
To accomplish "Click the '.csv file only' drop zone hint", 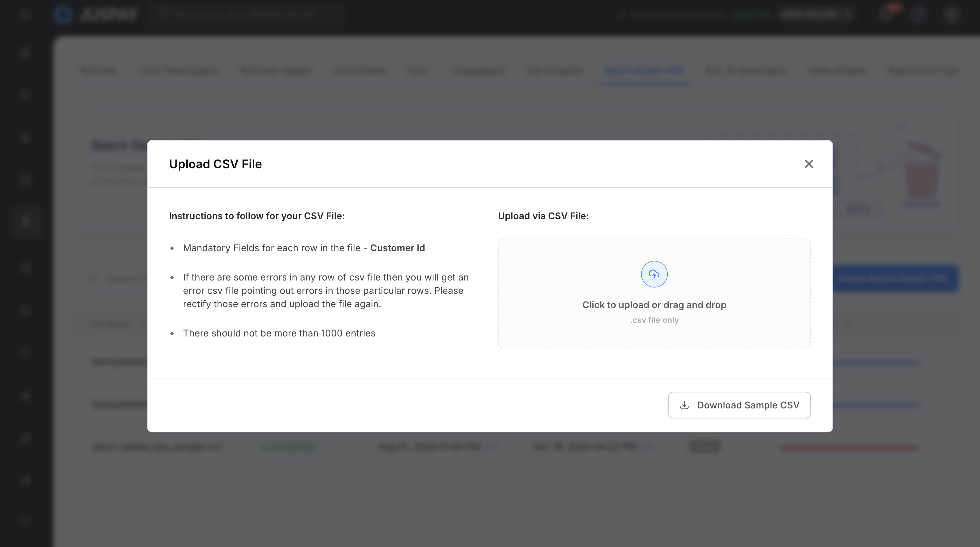I will point(654,320).
